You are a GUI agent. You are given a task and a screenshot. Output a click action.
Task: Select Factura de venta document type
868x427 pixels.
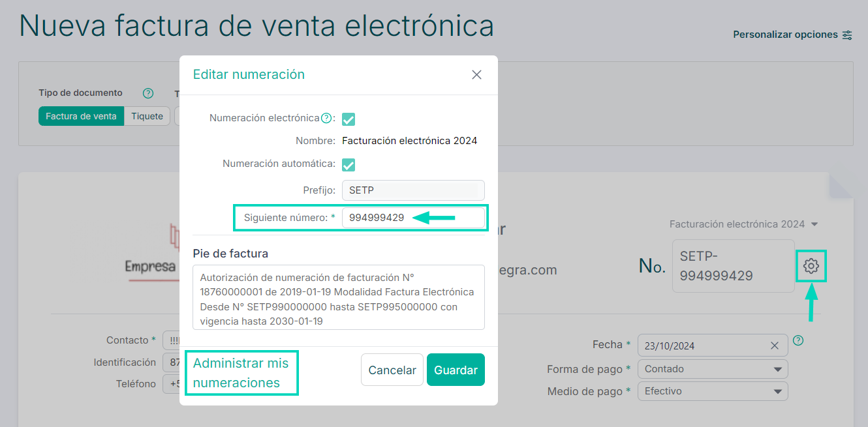81,116
